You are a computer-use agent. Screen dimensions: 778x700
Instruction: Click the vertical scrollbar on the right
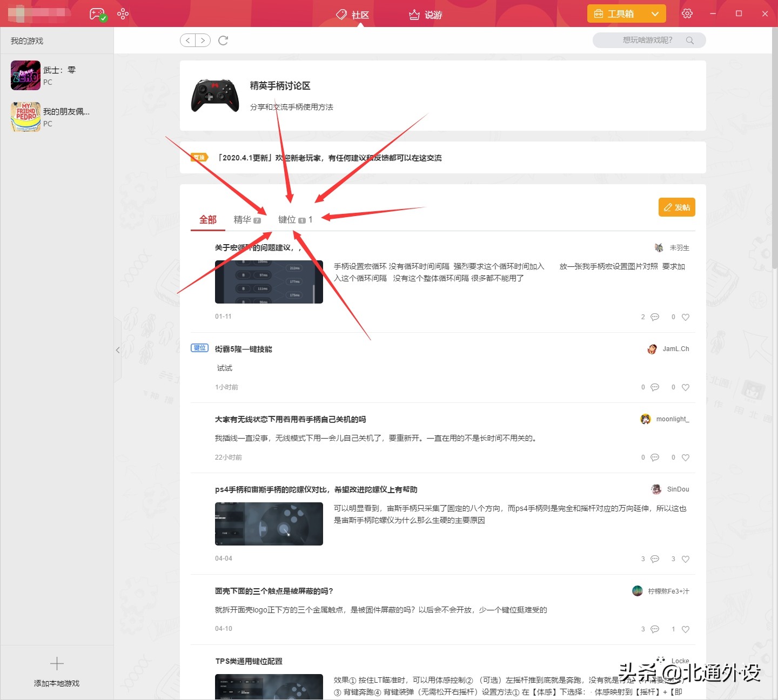775,147
